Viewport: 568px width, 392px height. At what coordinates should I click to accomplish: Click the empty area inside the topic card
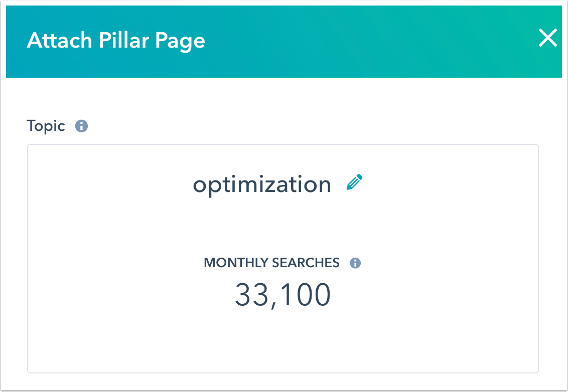125,226
